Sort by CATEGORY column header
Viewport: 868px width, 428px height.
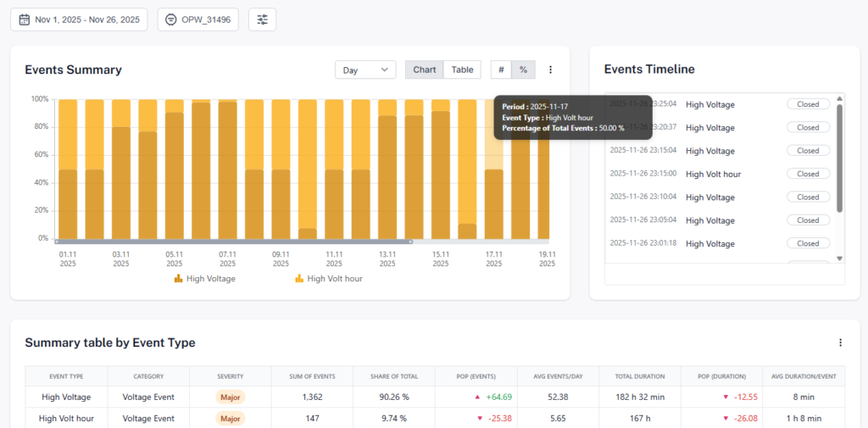tap(148, 376)
